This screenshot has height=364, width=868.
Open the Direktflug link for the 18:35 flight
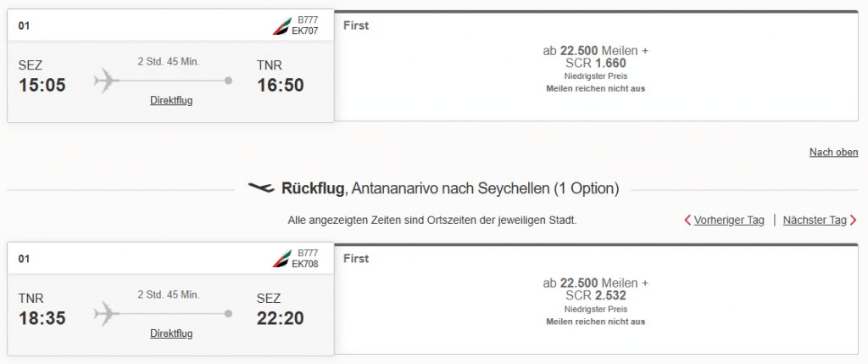[x=171, y=333]
